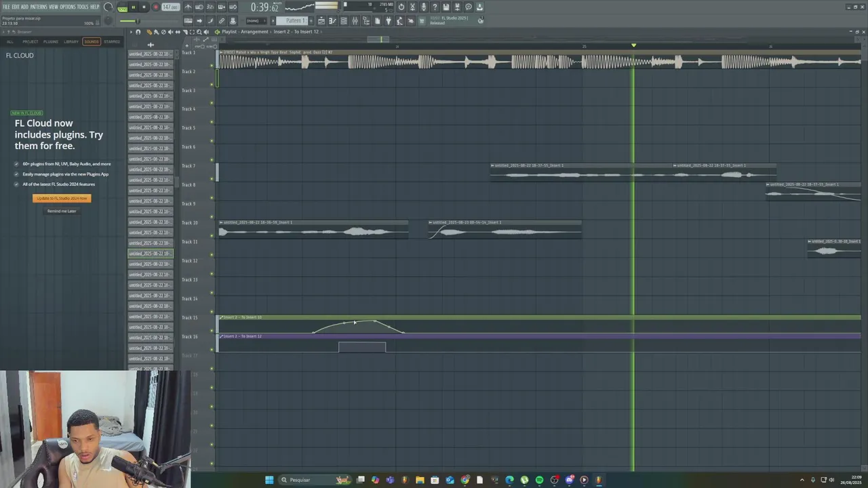This screenshot has height=488, width=868.
Task: Click the render/export audio icon
Action: click(x=457, y=7)
